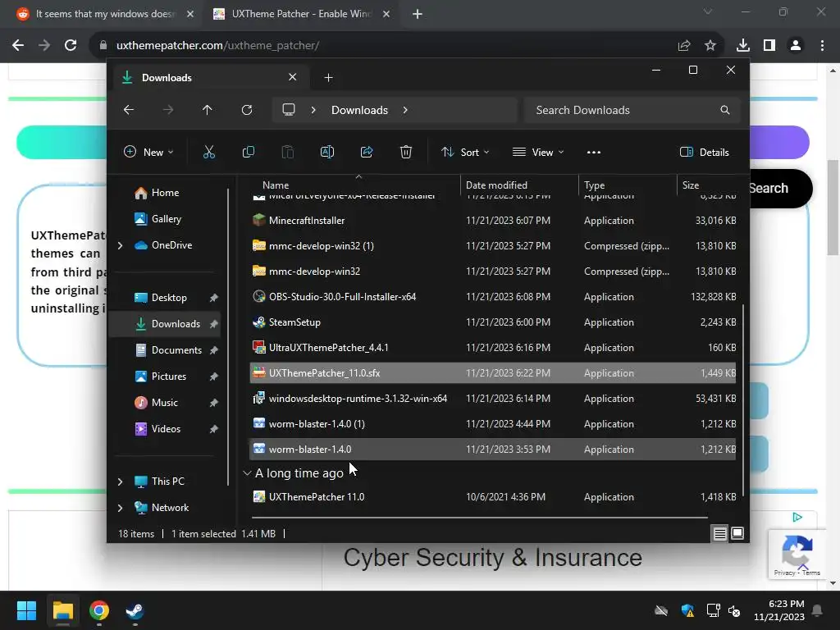Switch to details list view icon

719,533
